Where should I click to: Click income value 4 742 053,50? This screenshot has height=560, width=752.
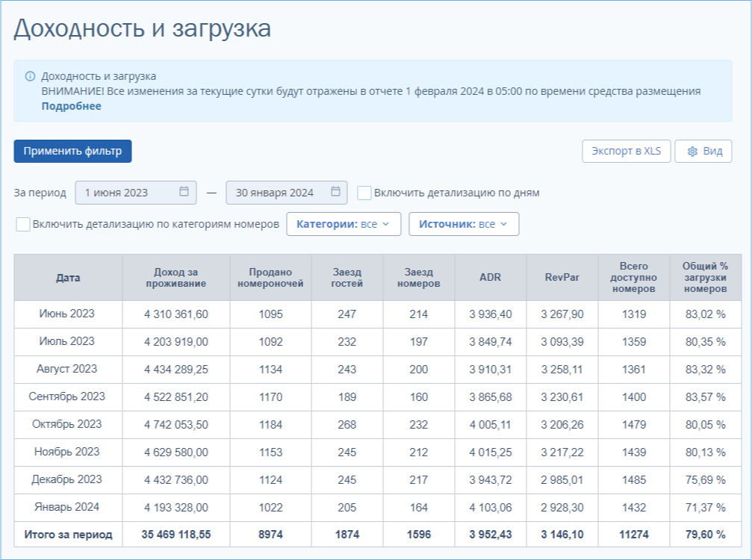pyautogui.click(x=176, y=425)
